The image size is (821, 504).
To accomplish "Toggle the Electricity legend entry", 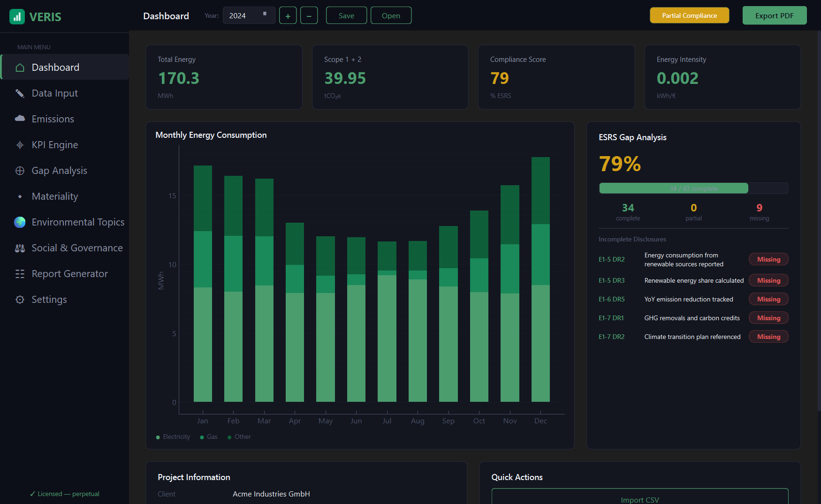I will (173, 437).
